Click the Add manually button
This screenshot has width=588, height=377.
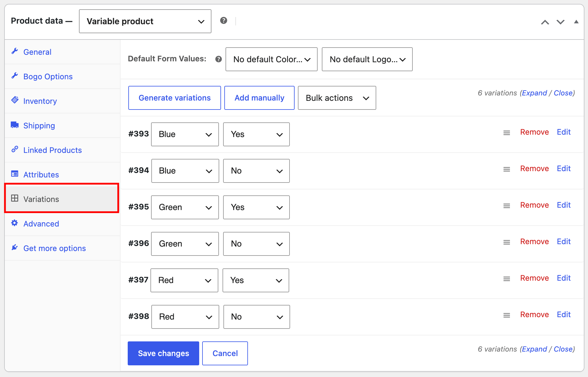pyautogui.click(x=259, y=98)
